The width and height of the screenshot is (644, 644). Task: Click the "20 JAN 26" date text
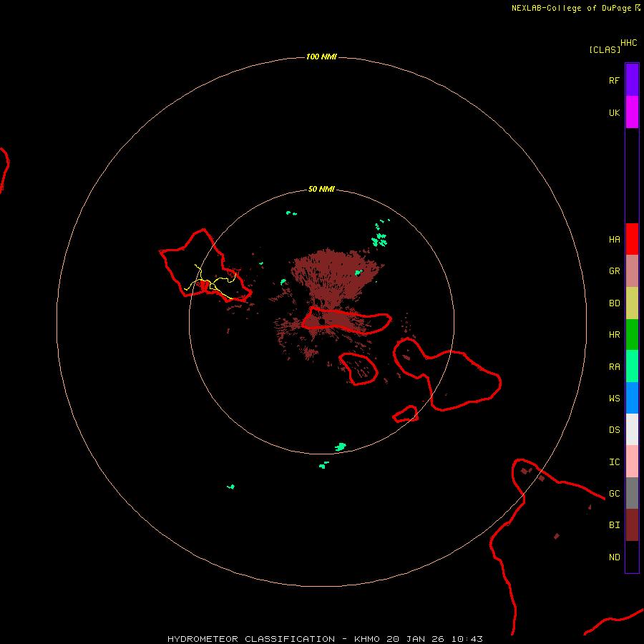point(415,639)
